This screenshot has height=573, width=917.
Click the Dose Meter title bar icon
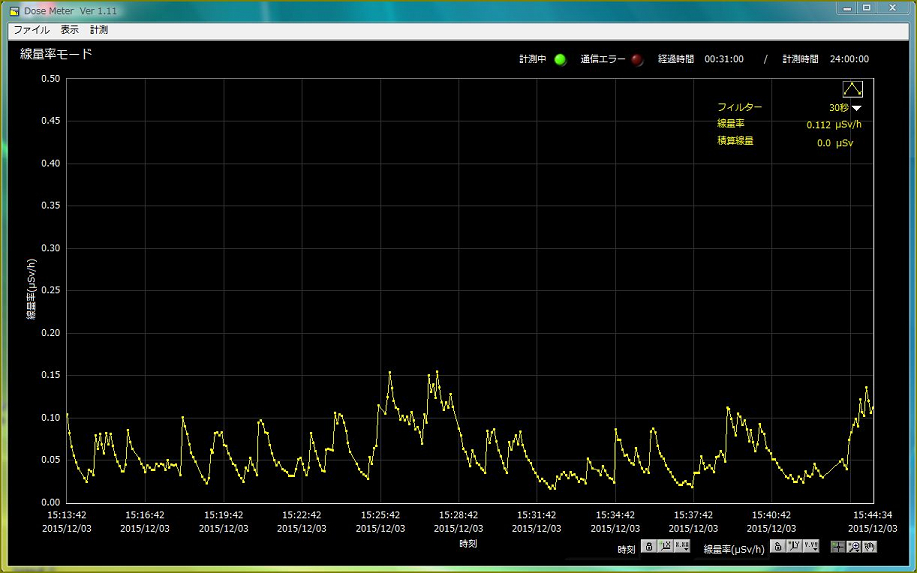click(x=14, y=10)
